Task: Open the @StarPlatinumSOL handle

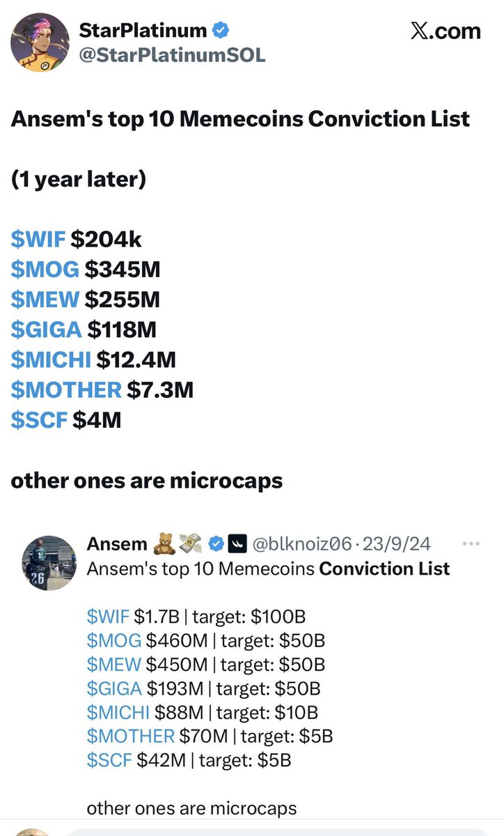Action: [x=173, y=56]
